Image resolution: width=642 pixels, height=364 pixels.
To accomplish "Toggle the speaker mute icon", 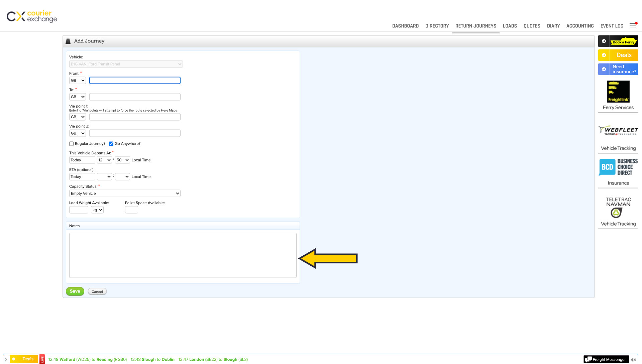I will click(633, 360).
